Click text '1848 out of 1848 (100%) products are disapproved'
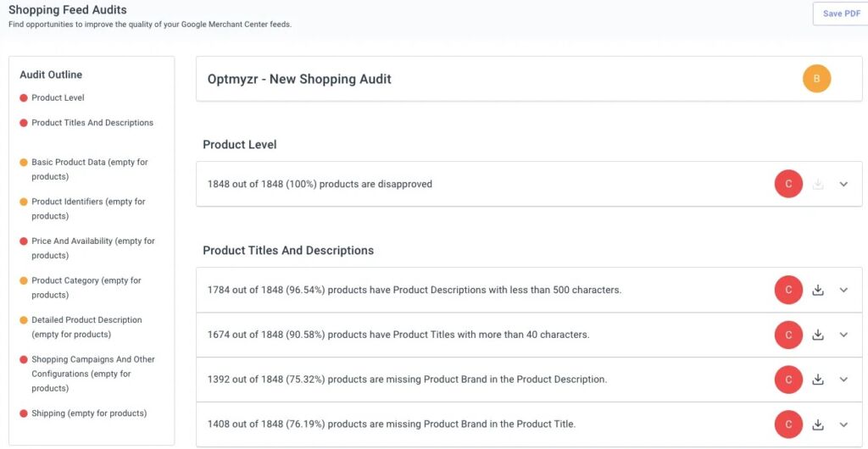 click(320, 184)
